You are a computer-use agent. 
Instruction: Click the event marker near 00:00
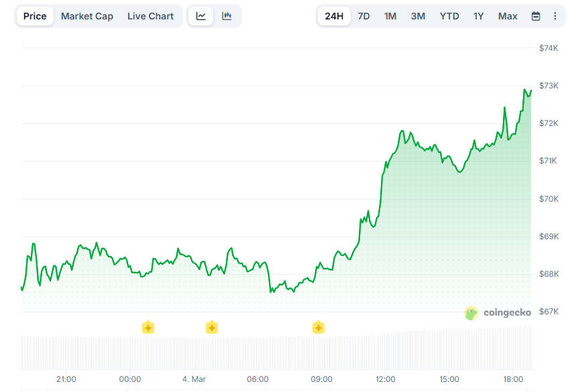pyautogui.click(x=148, y=328)
